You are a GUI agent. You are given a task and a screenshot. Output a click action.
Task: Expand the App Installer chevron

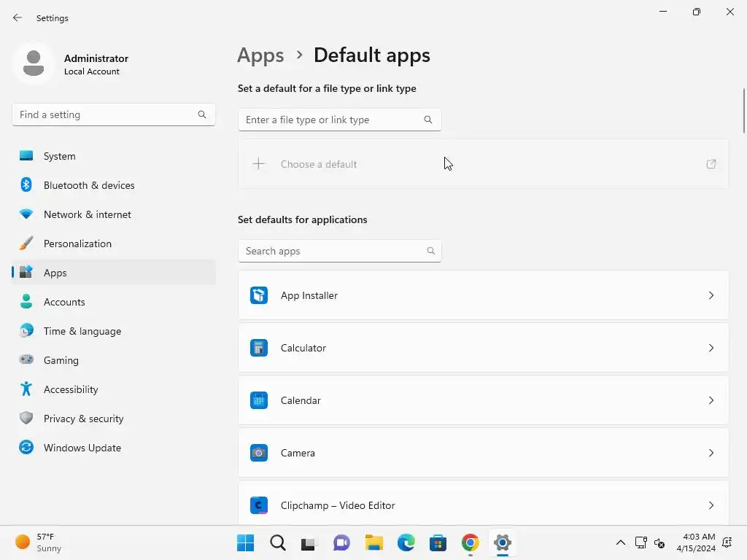[x=711, y=295]
